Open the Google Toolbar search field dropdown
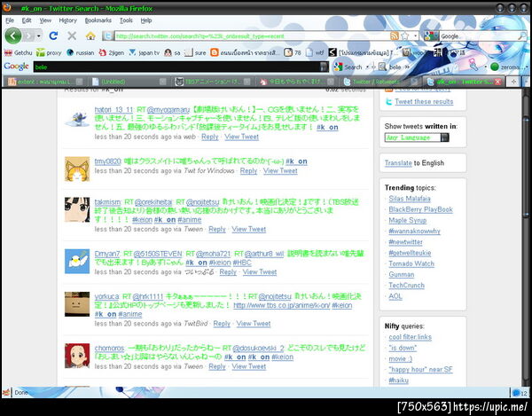Screen dimensions: 532x416 point(325,67)
